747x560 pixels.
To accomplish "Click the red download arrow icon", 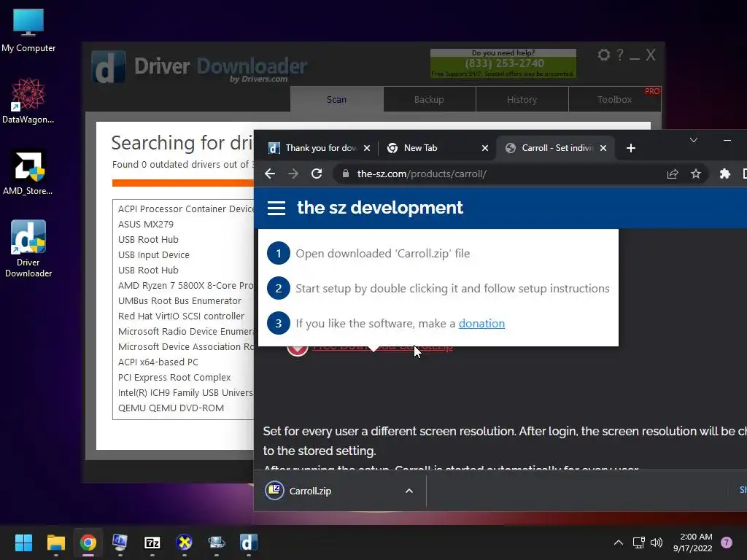I will tap(298, 350).
